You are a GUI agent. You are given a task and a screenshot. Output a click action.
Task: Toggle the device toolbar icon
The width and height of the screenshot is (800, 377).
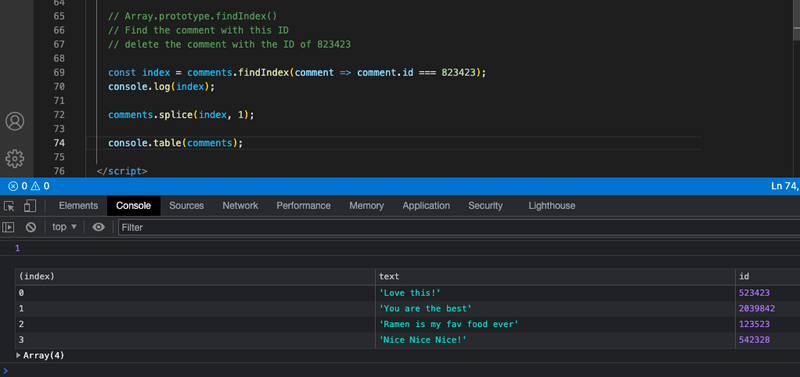(x=30, y=206)
